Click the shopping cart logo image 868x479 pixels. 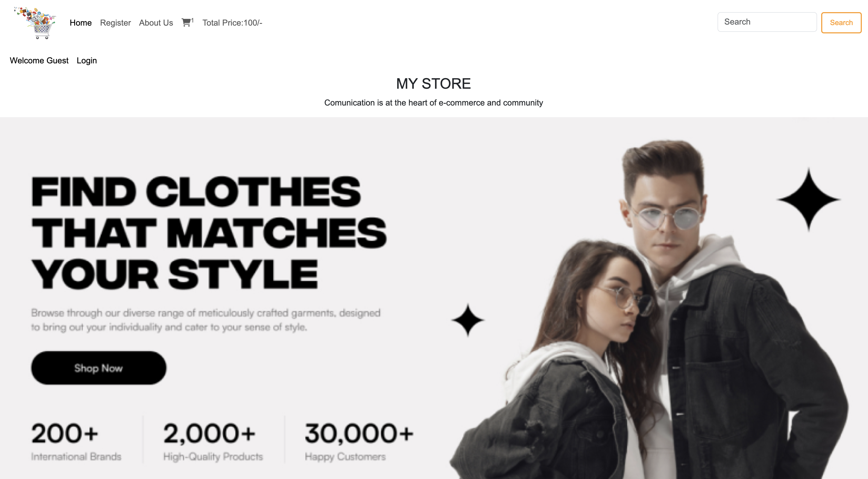[x=35, y=23]
